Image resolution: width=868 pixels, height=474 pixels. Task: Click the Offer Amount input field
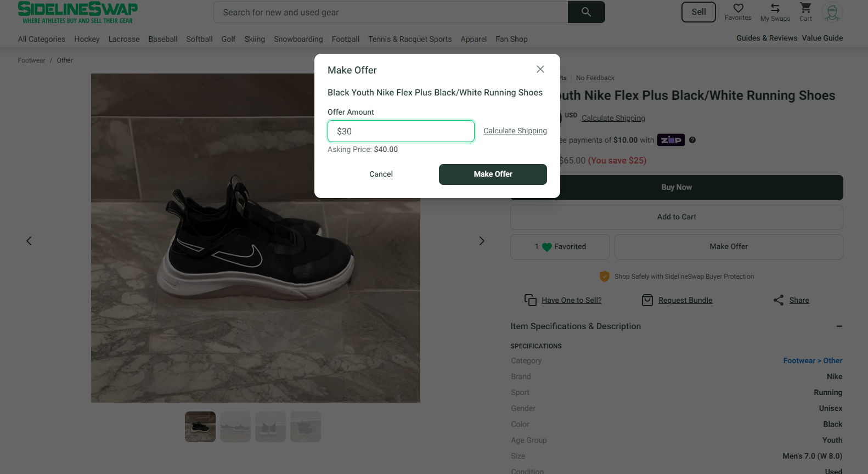click(x=401, y=131)
